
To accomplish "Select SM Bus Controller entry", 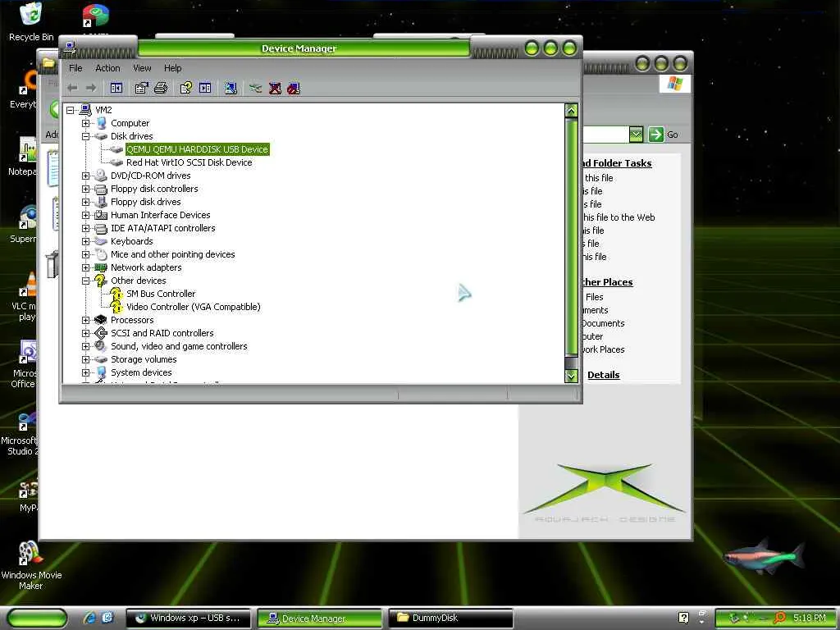I will click(x=161, y=294).
